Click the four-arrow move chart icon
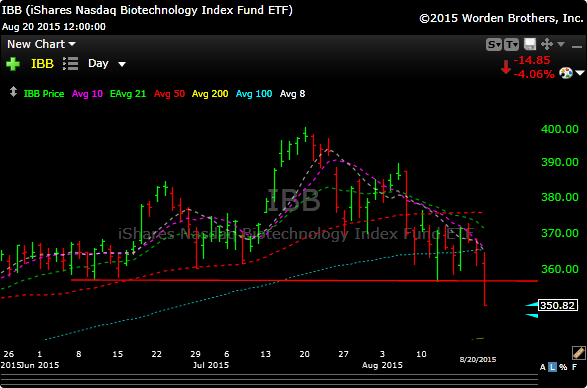This screenshot has width=587, height=388. (x=547, y=45)
